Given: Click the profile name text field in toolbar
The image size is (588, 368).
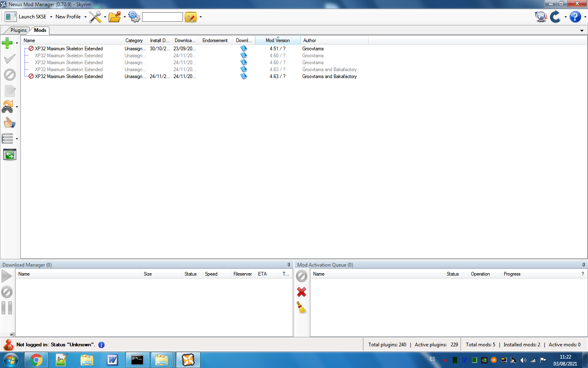Looking at the screenshot, I should point(163,17).
